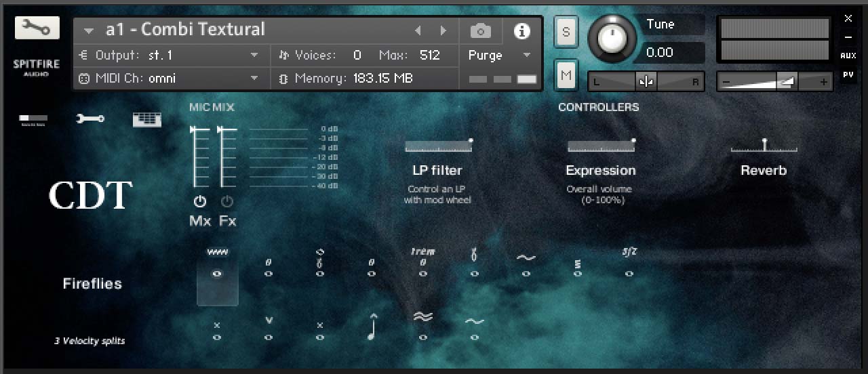
Task: Open the instrument name dropdown arrow
Action: click(89, 30)
